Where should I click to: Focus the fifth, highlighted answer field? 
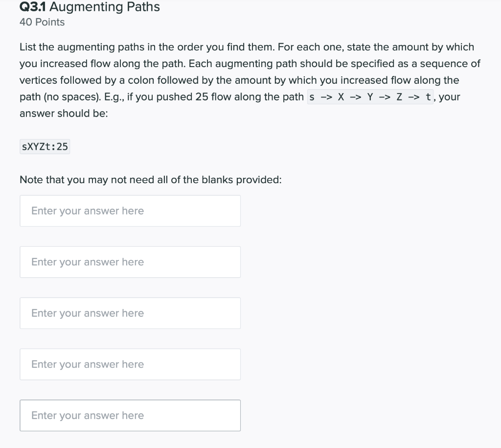click(x=130, y=415)
